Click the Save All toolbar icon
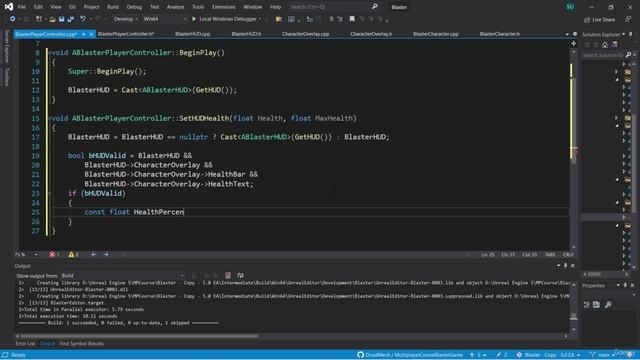640x360 pixels. point(70,19)
